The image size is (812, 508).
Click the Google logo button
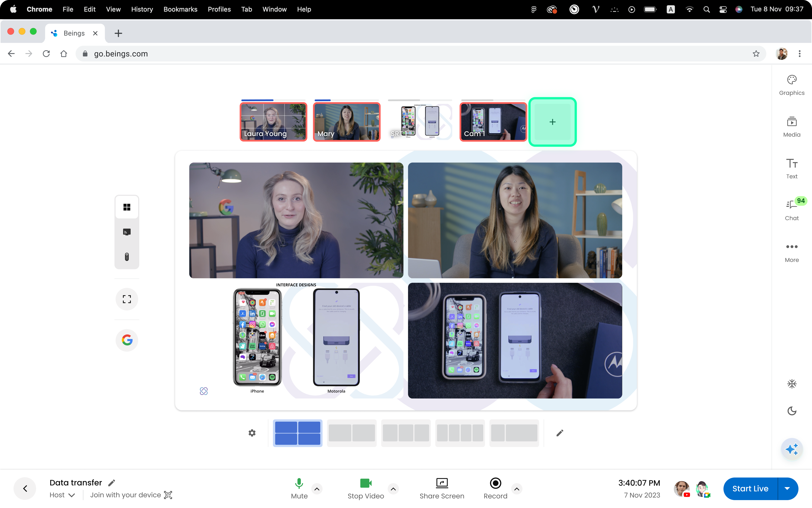point(127,340)
